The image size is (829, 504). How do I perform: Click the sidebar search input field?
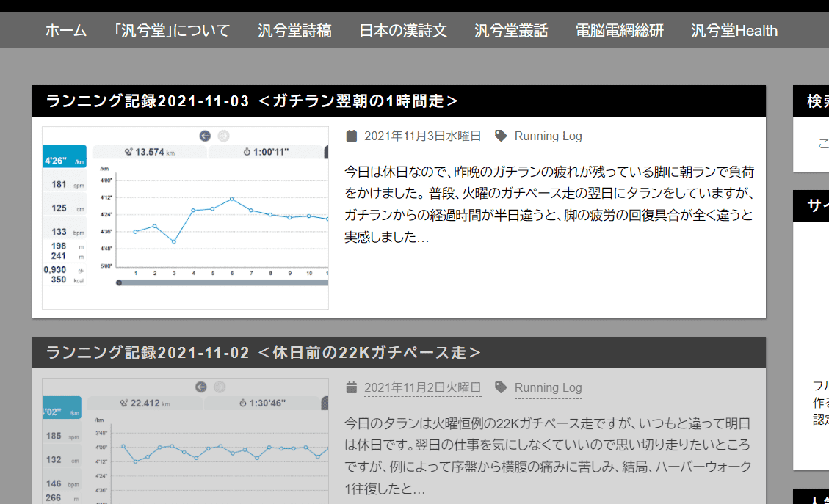click(821, 145)
